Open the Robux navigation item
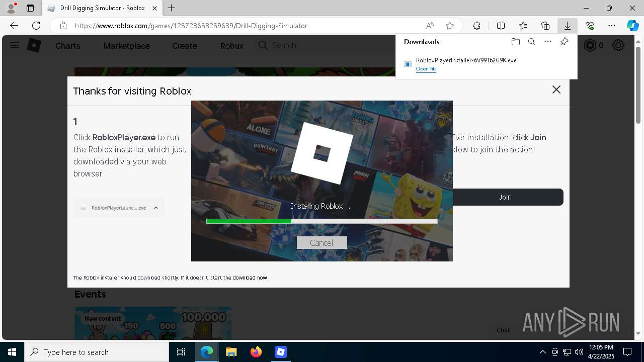This screenshot has height=362, width=644. coord(231,46)
